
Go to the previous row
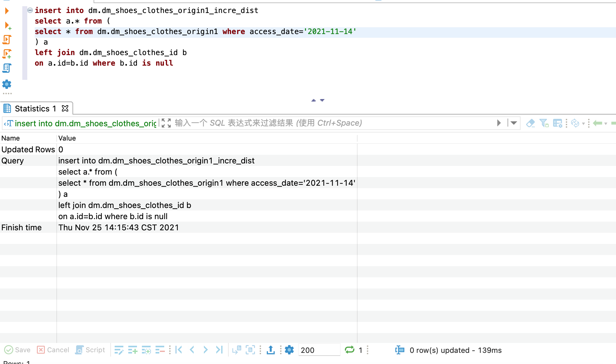pos(192,350)
